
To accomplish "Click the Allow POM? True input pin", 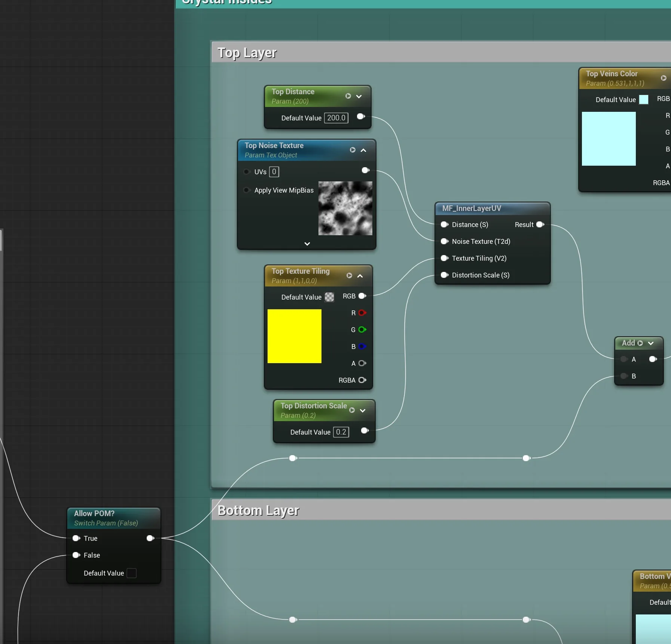I will tap(76, 538).
